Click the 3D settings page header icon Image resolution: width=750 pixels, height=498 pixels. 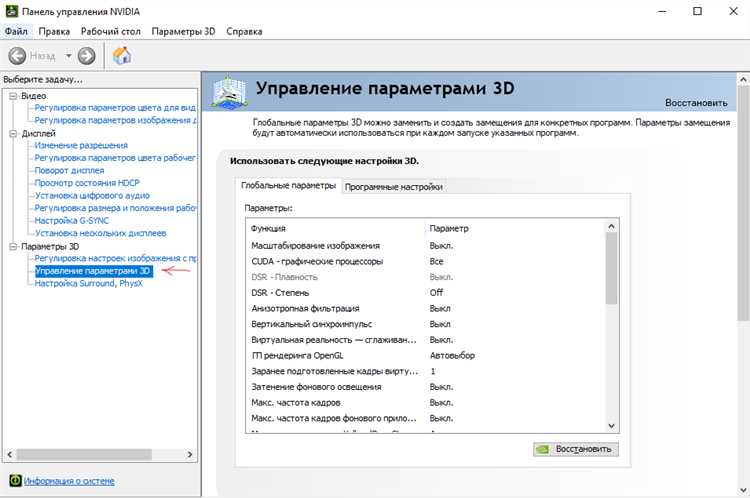point(230,92)
